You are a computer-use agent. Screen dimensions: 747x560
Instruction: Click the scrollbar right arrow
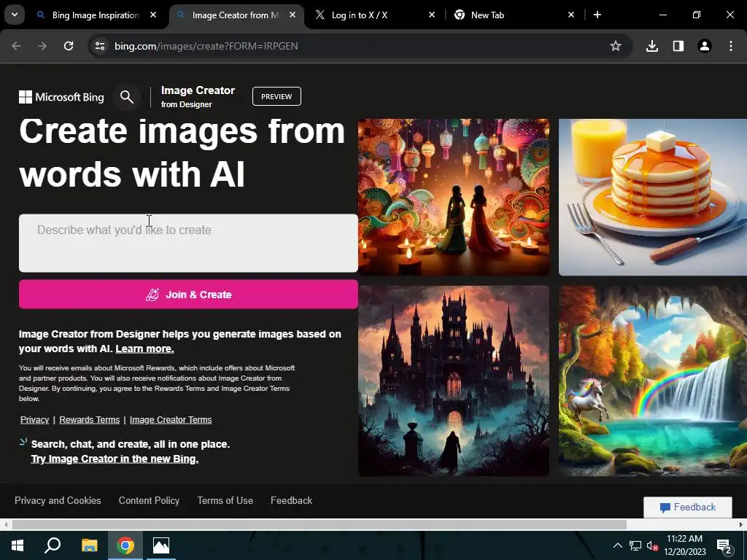[741, 524]
